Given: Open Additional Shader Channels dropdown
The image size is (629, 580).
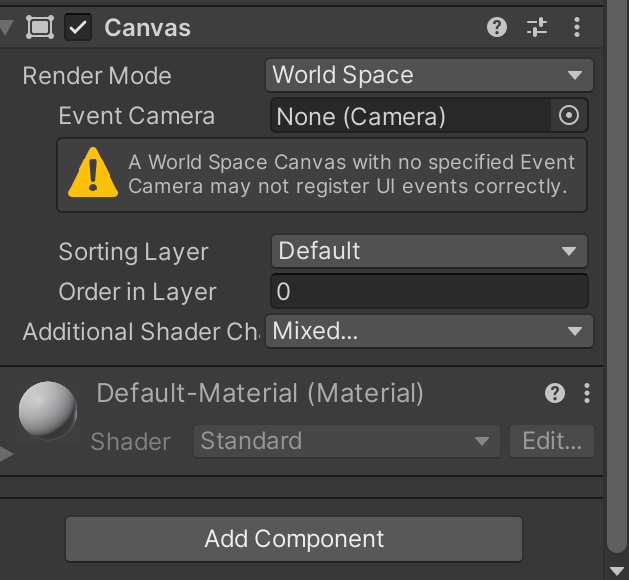Looking at the screenshot, I should (429, 331).
